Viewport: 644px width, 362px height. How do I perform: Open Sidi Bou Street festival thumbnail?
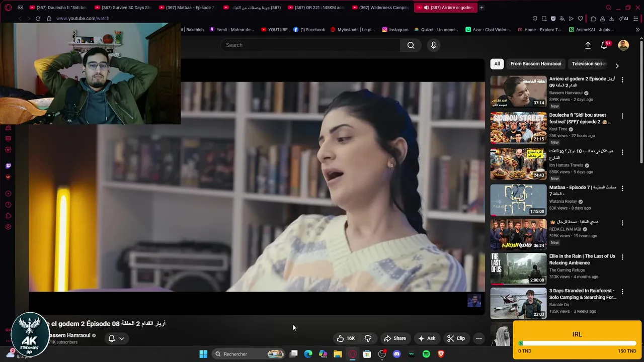(518, 128)
